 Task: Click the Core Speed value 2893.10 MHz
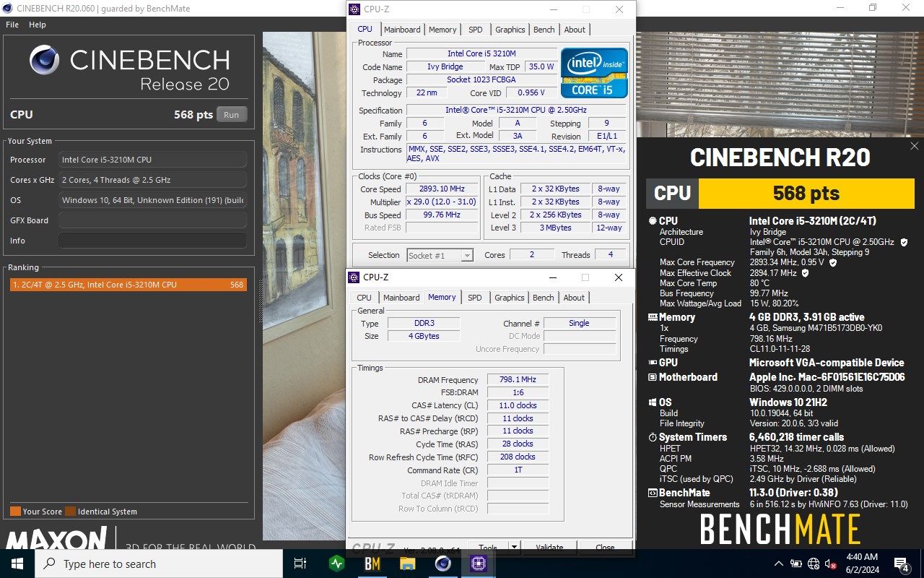coord(443,189)
